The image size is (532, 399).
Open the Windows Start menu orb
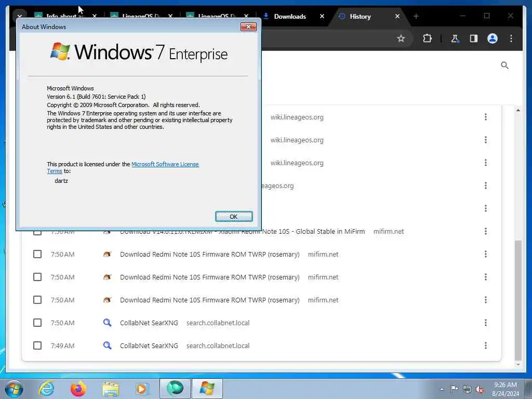[x=14, y=389]
